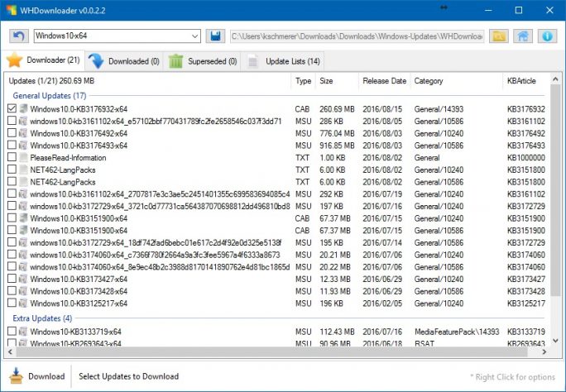The height and width of the screenshot is (392, 566).
Task: Click the file icon of Windows10-KB3133719-x64
Action: tap(23, 331)
